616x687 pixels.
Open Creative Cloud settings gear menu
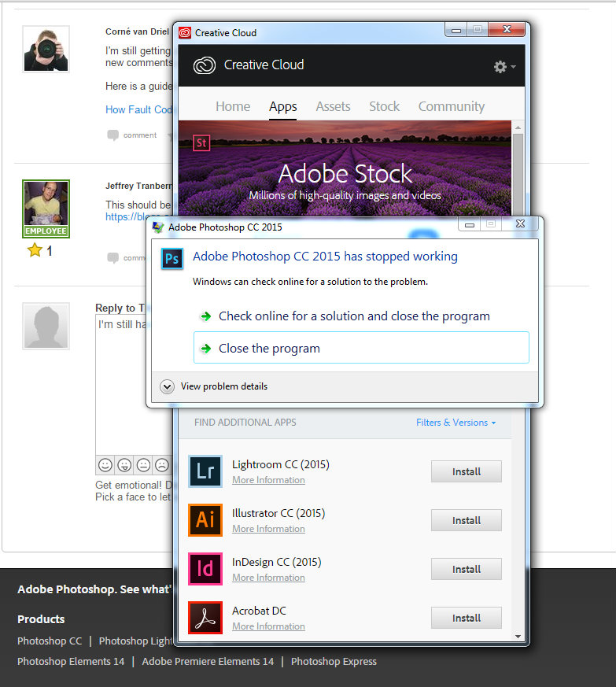coord(504,67)
